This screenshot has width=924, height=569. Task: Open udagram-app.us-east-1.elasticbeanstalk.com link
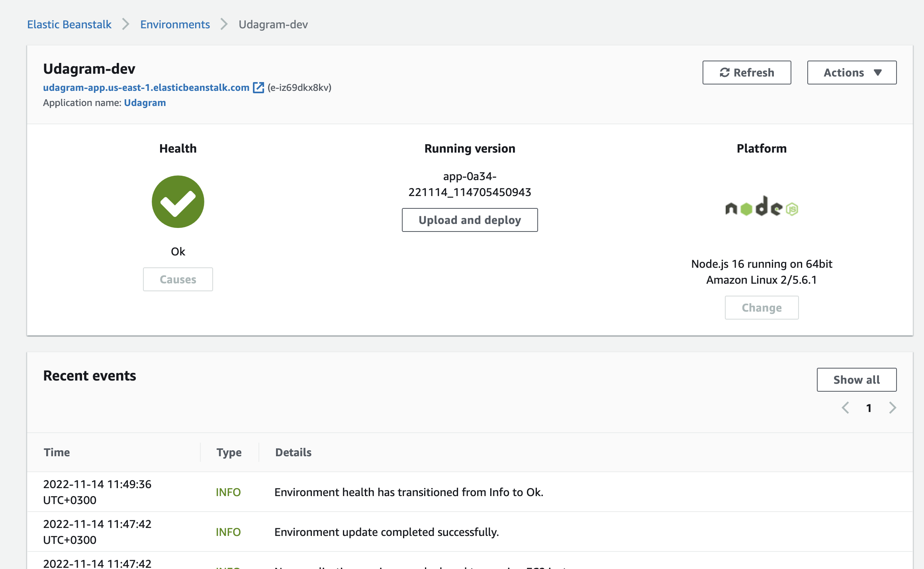(x=146, y=87)
